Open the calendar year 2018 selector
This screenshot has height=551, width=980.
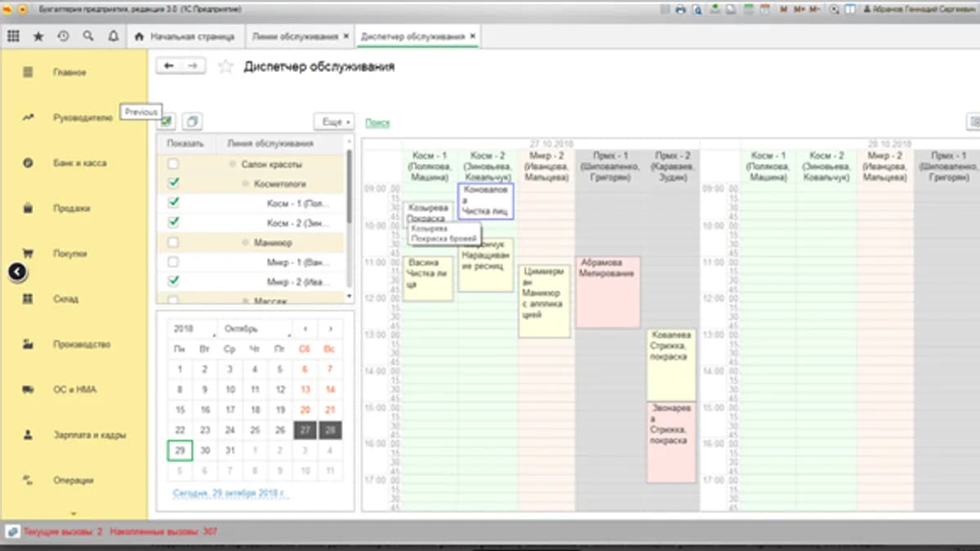click(194, 329)
